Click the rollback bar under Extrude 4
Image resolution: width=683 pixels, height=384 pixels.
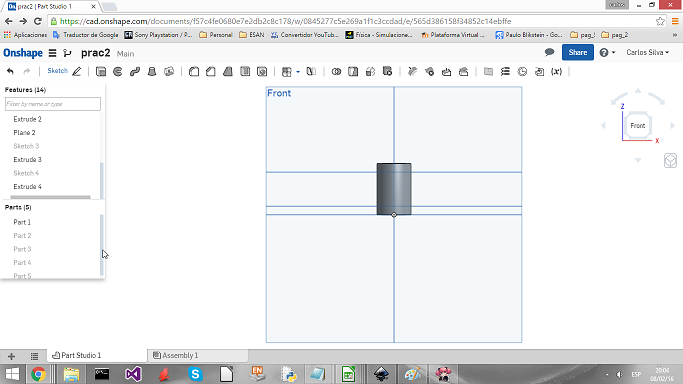point(51,197)
